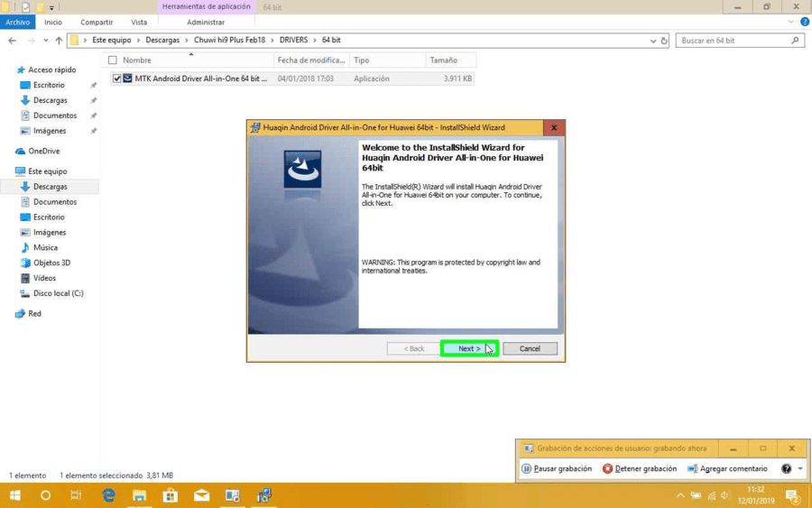Screen dimensions: 812x508
Task: Click Chuwi hi9 Plus Feb18 breadcrumb
Action: click(x=229, y=40)
